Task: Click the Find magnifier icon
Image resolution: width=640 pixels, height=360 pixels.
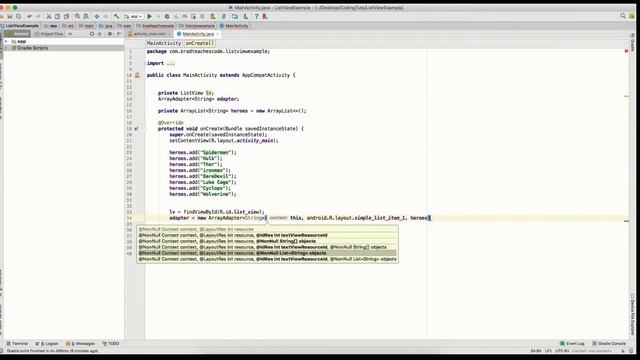Action: (77, 16)
